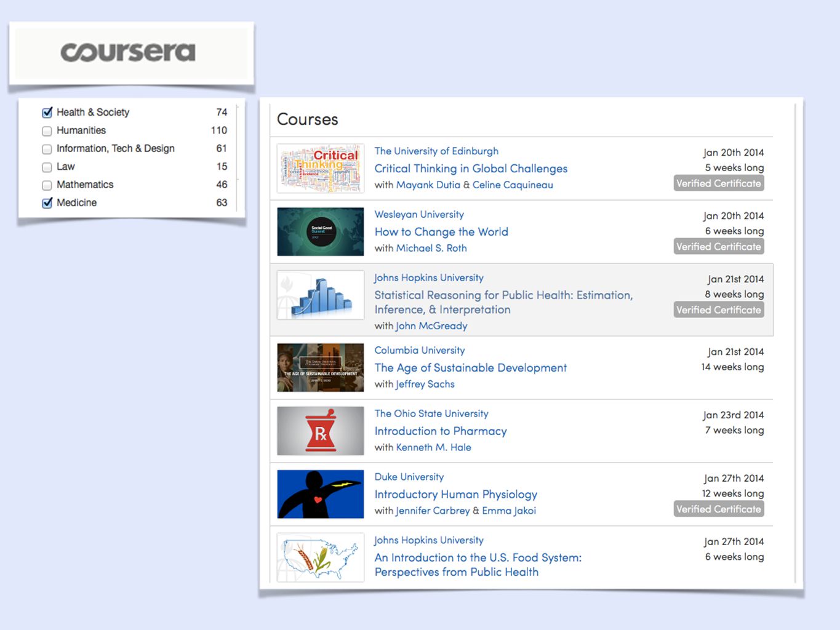Click Verified Certificate badge for Critical Thinking course

[719, 183]
